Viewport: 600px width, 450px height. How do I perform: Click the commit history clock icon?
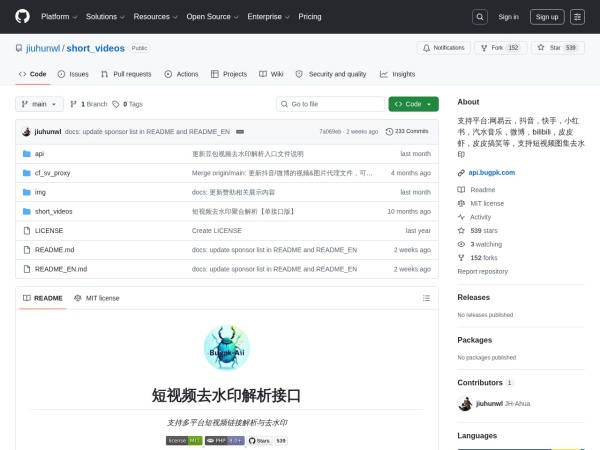point(389,132)
